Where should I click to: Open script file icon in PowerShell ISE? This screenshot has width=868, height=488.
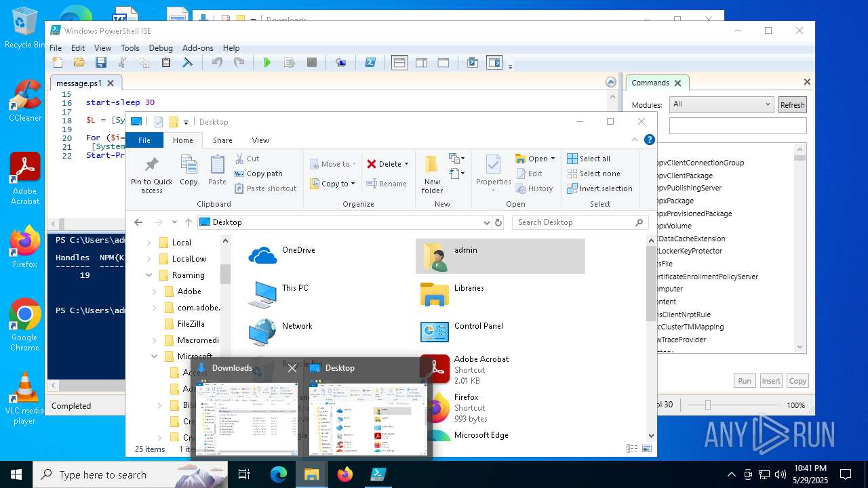tap(79, 62)
